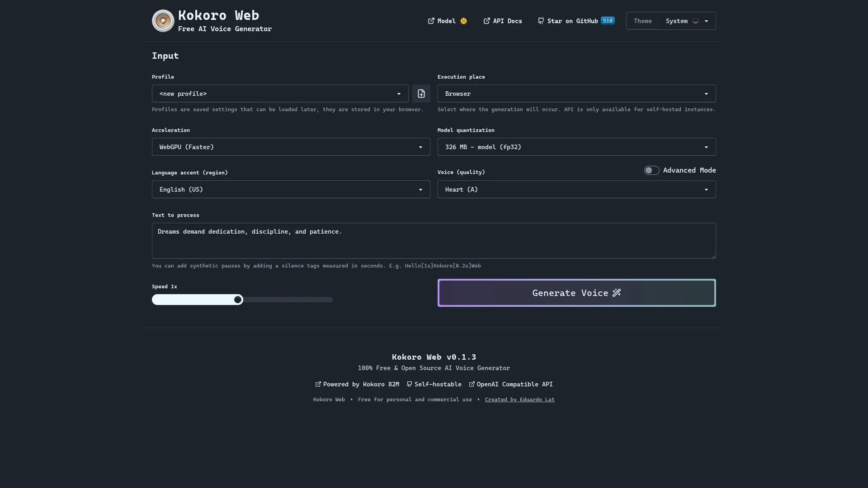Click the GitHub icon beside Self-hostable
The width and height of the screenshot is (868, 488).
pyautogui.click(x=409, y=384)
